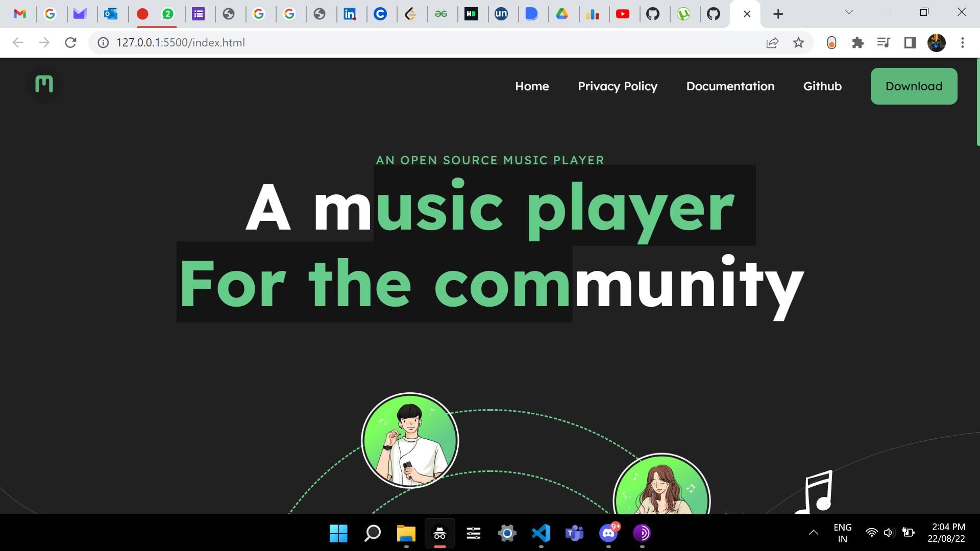This screenshot has height=551, width=980.
Task: Open the Extensions puzzle icon
Action: pos(857,43)
